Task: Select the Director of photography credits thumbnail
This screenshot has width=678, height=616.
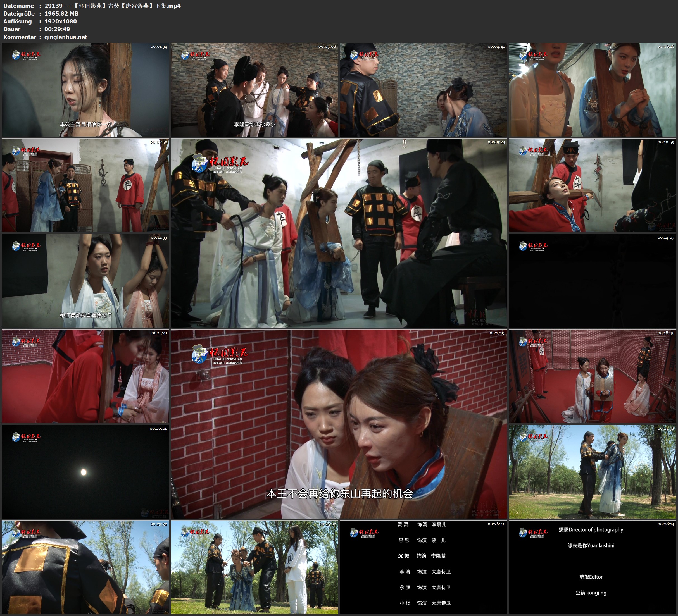Action: coord(592,567)
